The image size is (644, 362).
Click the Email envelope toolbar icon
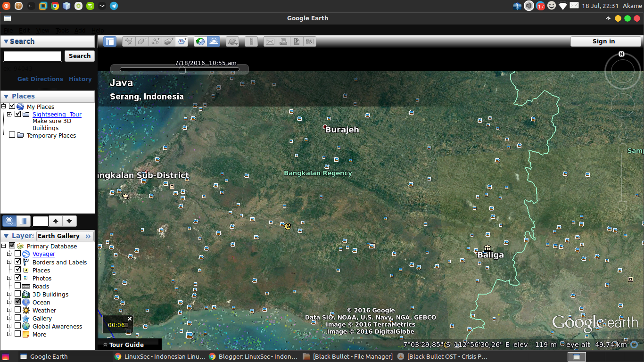pyautogui.click(x=270, y=41)
